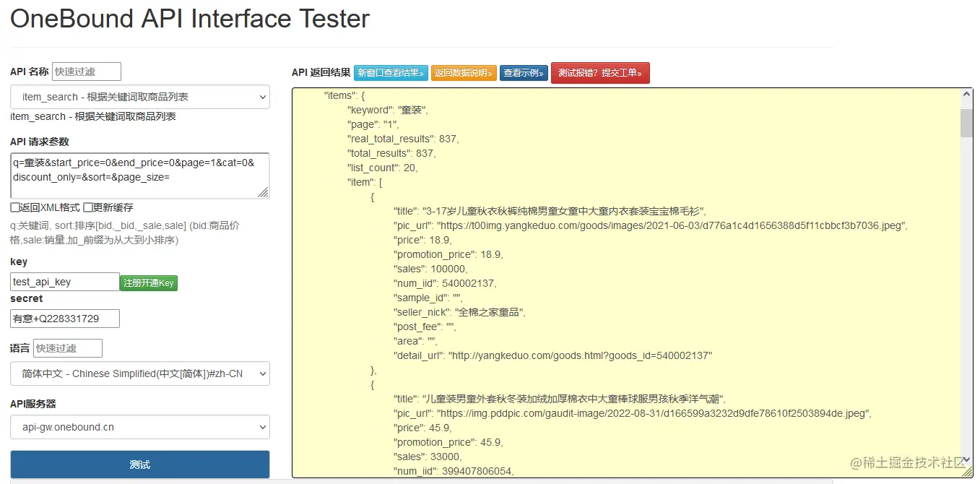This screenshot has height=484, width=980.
Task: Click the "num_iid": 399407806054 line
Action: 454,471
